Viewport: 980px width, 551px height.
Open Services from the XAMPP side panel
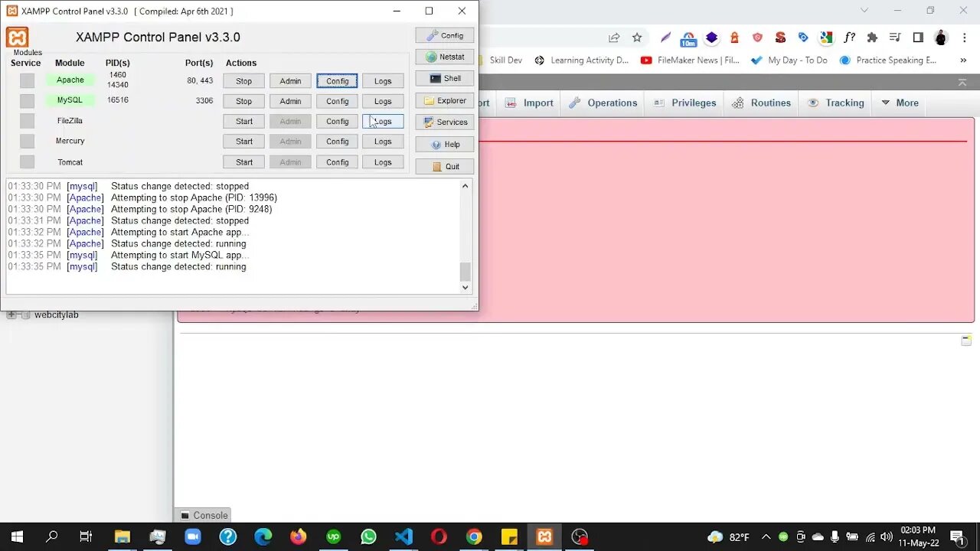[x=445, y=122]
